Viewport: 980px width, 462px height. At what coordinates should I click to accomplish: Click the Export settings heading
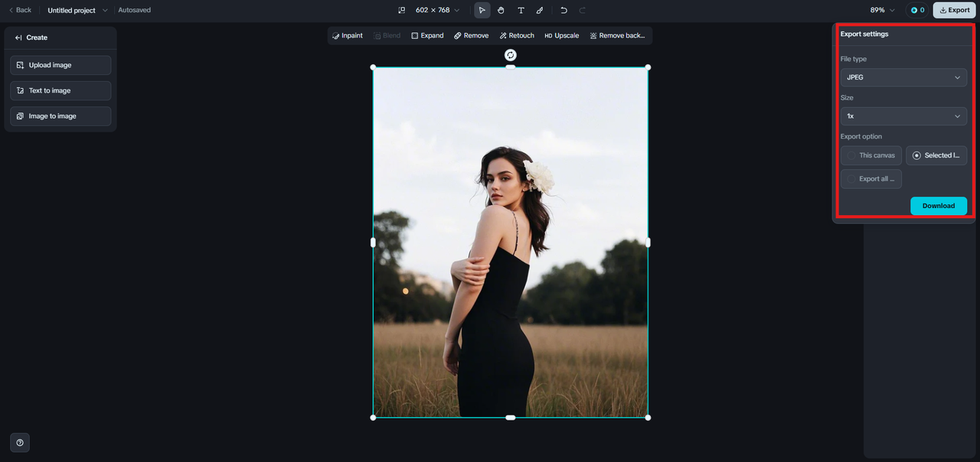(x=864, y=34)
